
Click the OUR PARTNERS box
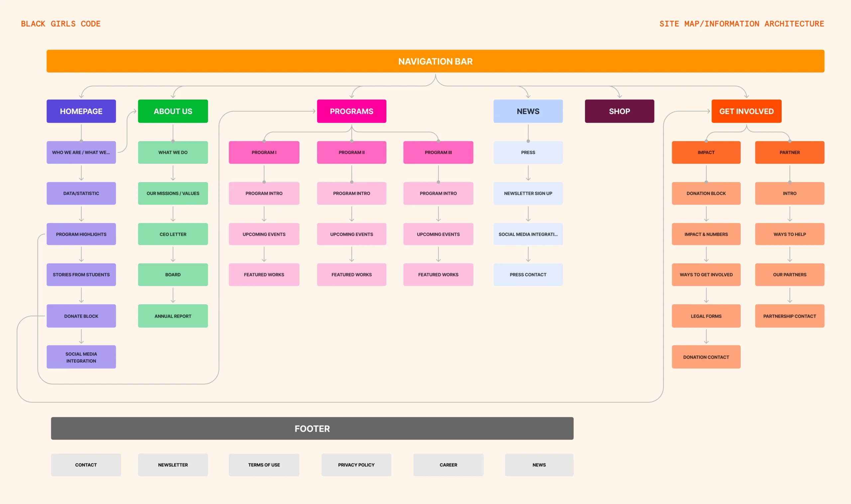(790, 274)
